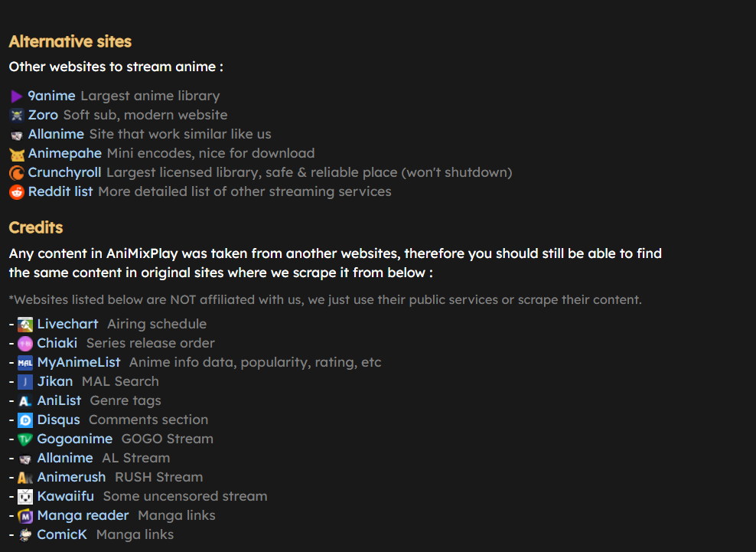Click the pink Chiaki icon
This screenshot has height=552, width=756.
pyautogui.click(x=25, y=344)
